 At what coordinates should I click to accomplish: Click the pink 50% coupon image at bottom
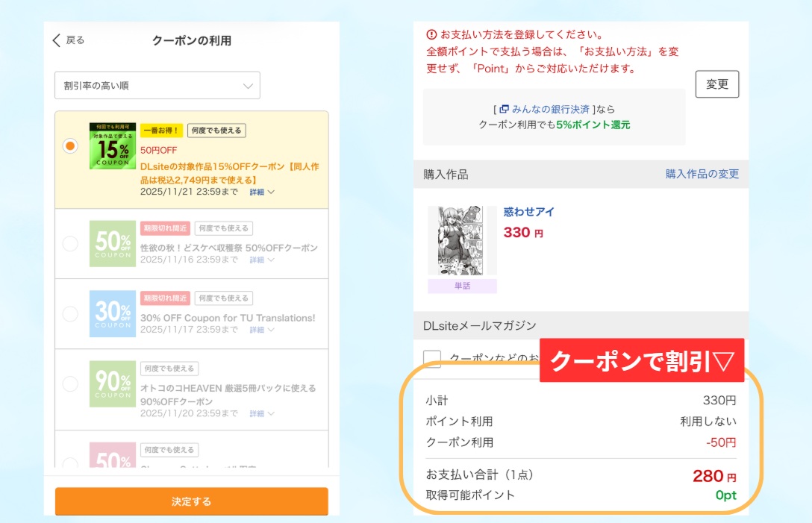coord(113,455)
